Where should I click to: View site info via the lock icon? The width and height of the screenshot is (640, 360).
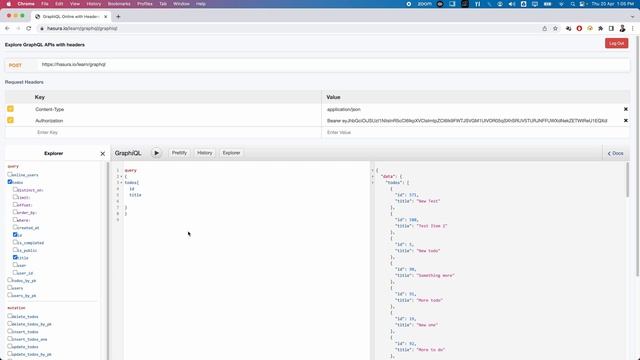click(x=41, y=29)
